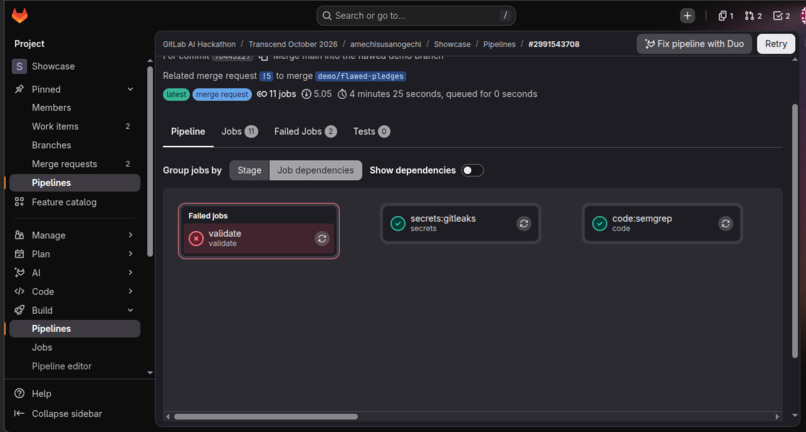Click Fix pipeline with Duo button
806x432 pixels.
(x=694, y=44)
